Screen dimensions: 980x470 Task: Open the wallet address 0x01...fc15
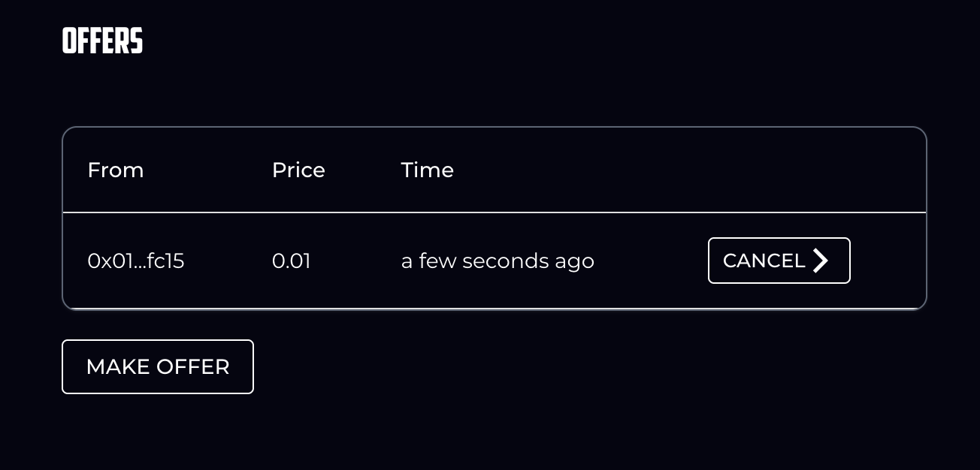[x=136, y=261]
